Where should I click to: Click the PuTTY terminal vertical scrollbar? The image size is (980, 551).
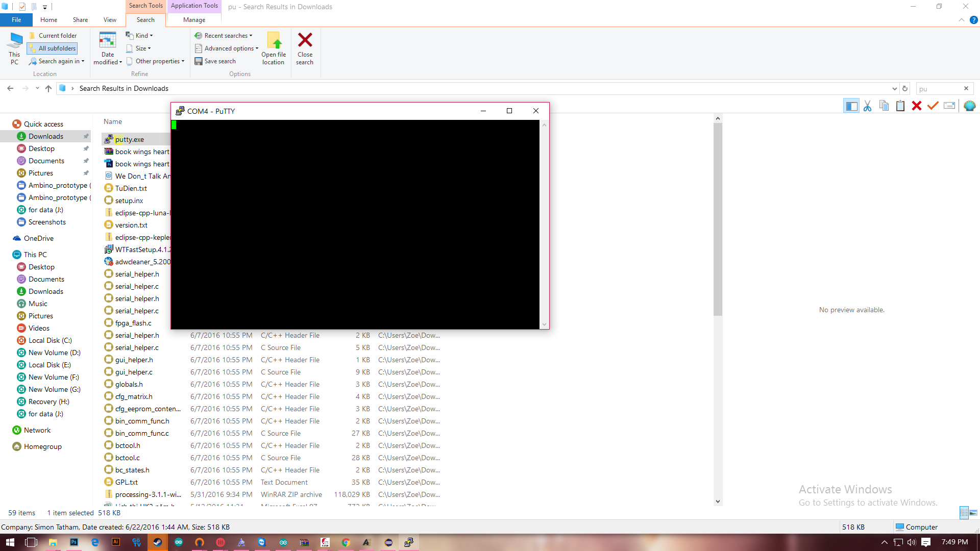[x=544, y=224]
